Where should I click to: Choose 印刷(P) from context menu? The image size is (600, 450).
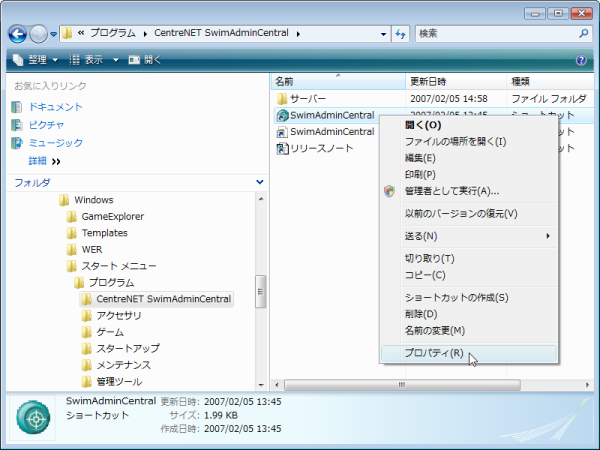pyautogui.click(x=468, y=174)
